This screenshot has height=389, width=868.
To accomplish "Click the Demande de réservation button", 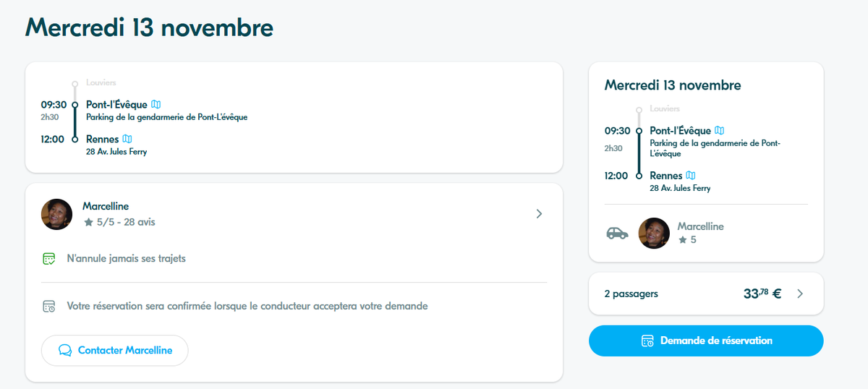I will 706,341.
